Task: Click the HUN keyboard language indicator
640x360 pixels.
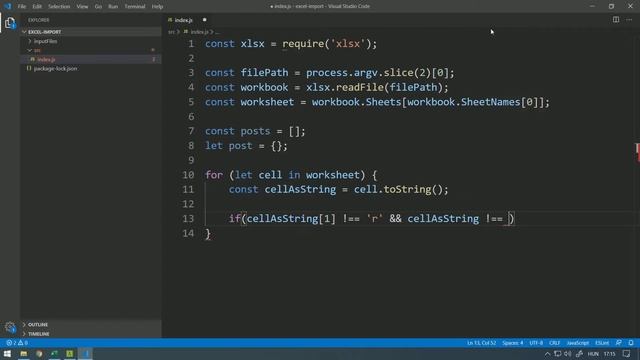Action: click(593, 354)
